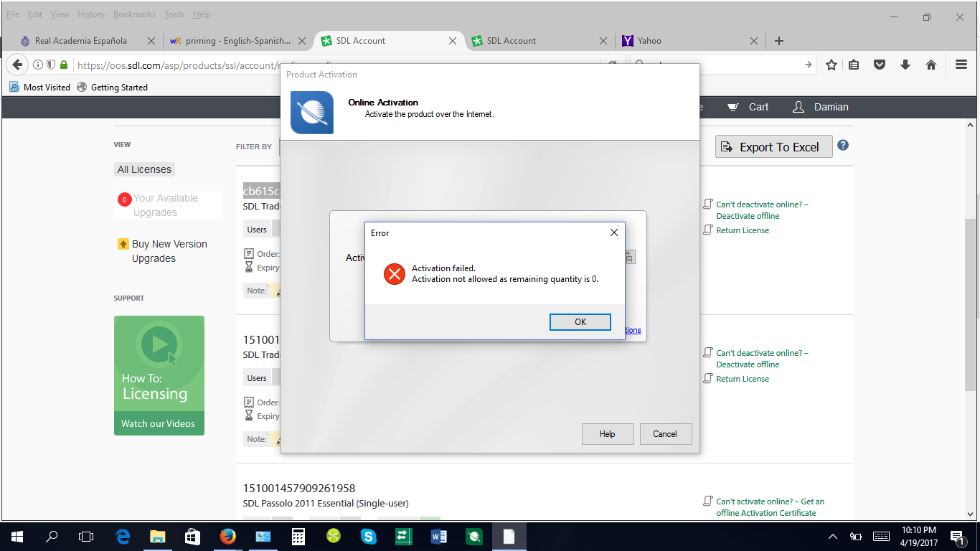The image size is (980, 551).
Task: Close the Error dialog with X
Action: [613, 232]
